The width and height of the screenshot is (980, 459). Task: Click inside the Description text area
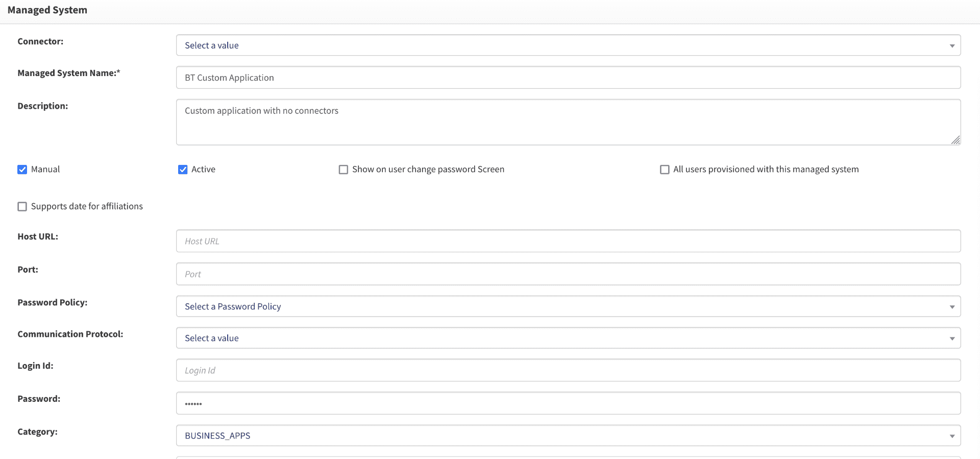click(568, 123)
